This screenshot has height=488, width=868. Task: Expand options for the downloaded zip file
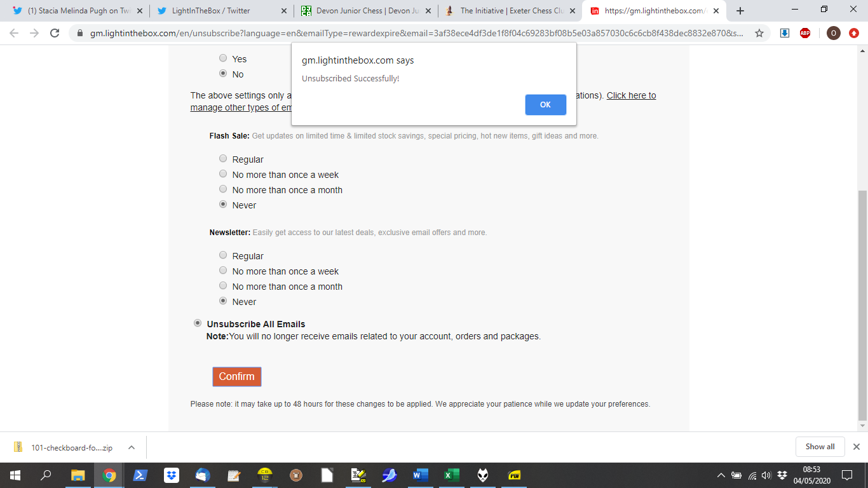pyautogui.click(x=132, y=447)
